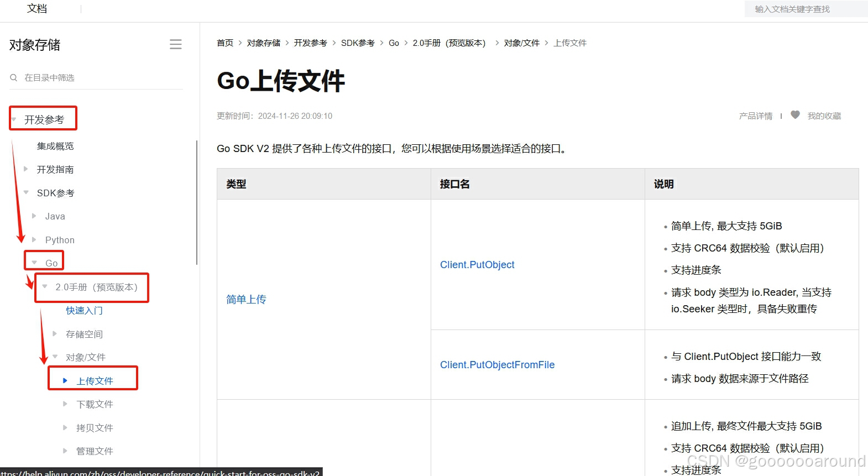Click 对象存储 sidebar title
Viewport: 868px width, 476px height.
point(35,45)
